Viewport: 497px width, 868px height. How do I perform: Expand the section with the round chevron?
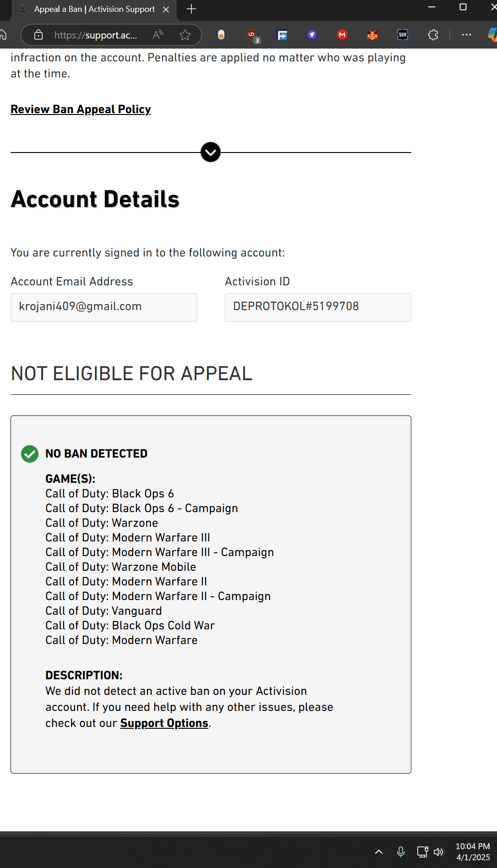coord(211,153)
